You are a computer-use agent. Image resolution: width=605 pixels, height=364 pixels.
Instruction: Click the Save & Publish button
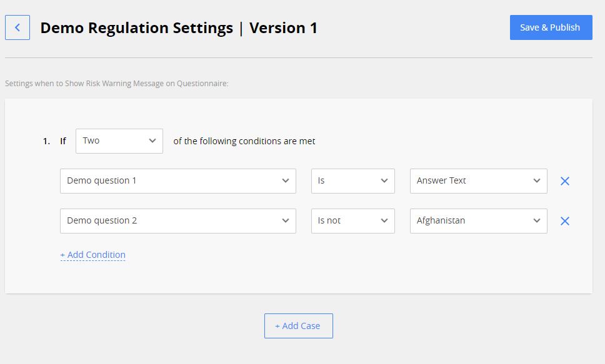551,27
